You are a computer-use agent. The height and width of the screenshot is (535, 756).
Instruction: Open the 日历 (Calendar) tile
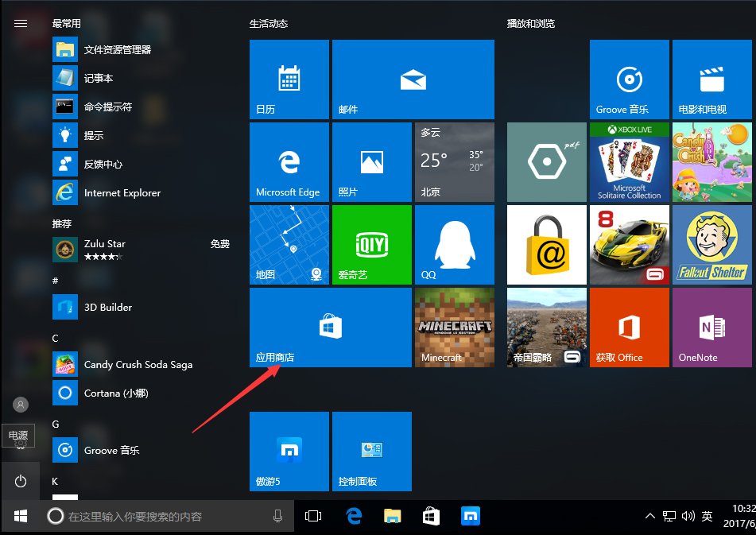289,79
